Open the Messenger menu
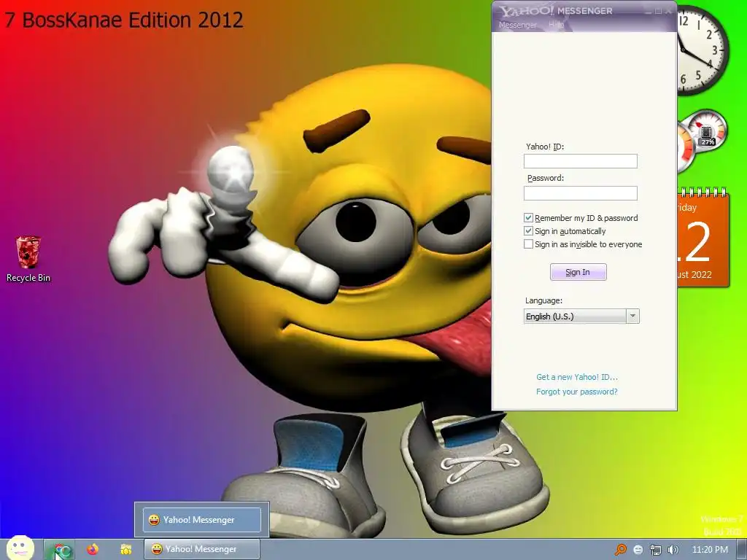This screenshot has height=560, width=747. pos(517,25)
